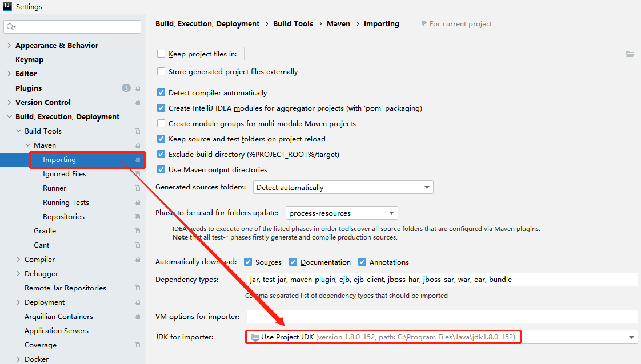This screenshot has width=641, height=364.
Task: Click the search magnifier icon in settings search
Action: 11,27
